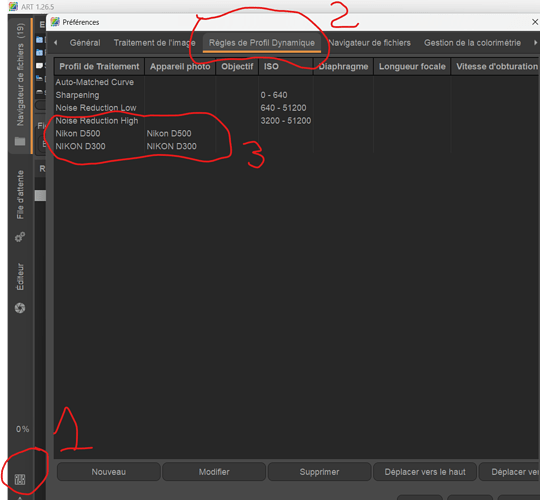540x500 pixels.
Task: Click the folder icon in left sidebar
Action: 20,141
